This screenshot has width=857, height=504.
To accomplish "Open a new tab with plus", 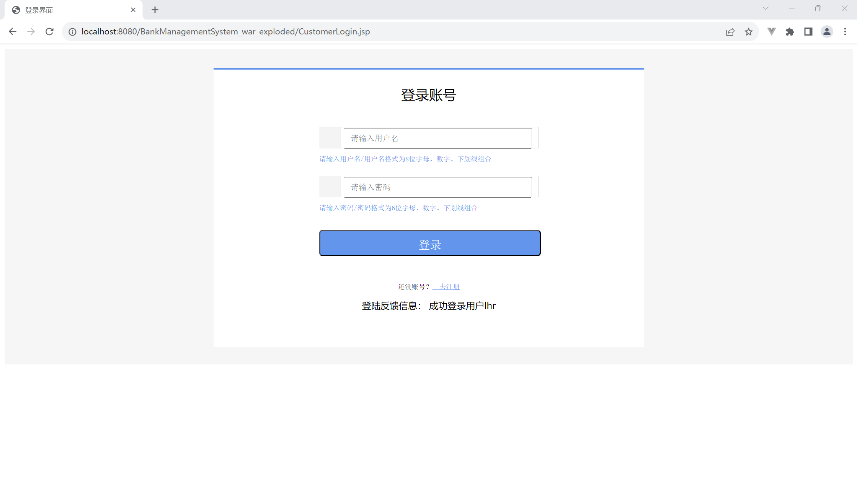I will pyautogui.click(x=155, y=10).
